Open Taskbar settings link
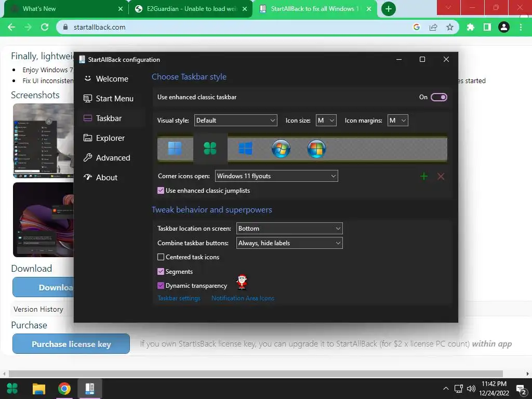The width and height of the screenshot is (532, 399). [179, 298]
